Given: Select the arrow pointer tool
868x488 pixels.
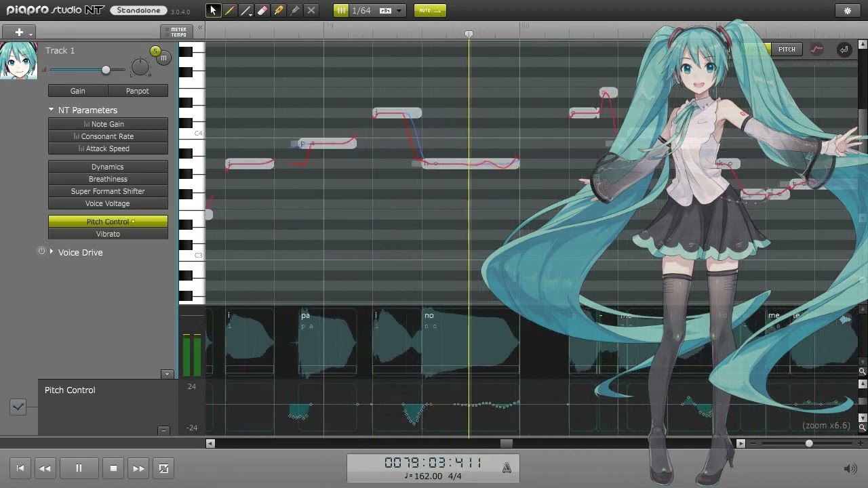Looking at the screenshot, I should [213, 11].
